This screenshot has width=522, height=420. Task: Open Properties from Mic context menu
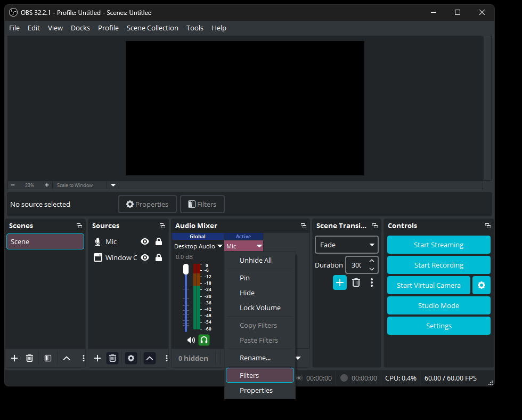(x=260, y=390)
